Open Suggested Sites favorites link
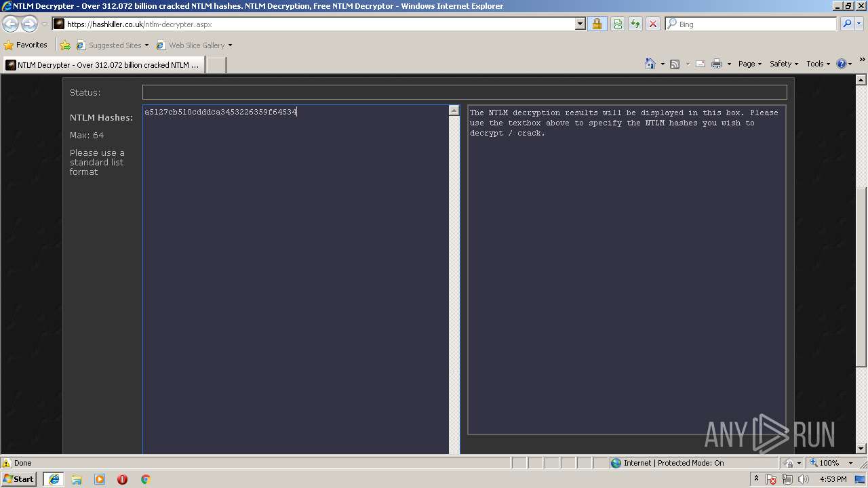868x488 pixels. click(112, 45)
